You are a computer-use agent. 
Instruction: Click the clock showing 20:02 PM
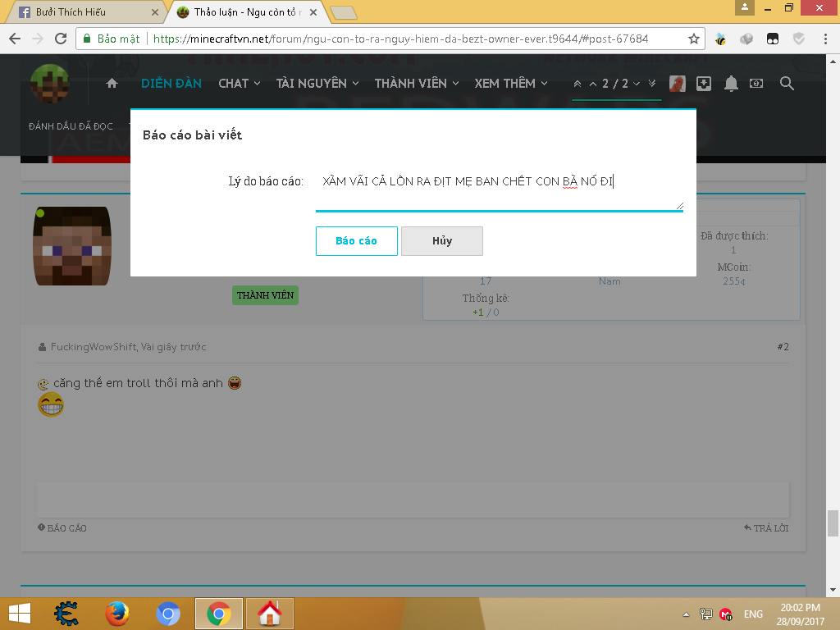pos(801,608)
